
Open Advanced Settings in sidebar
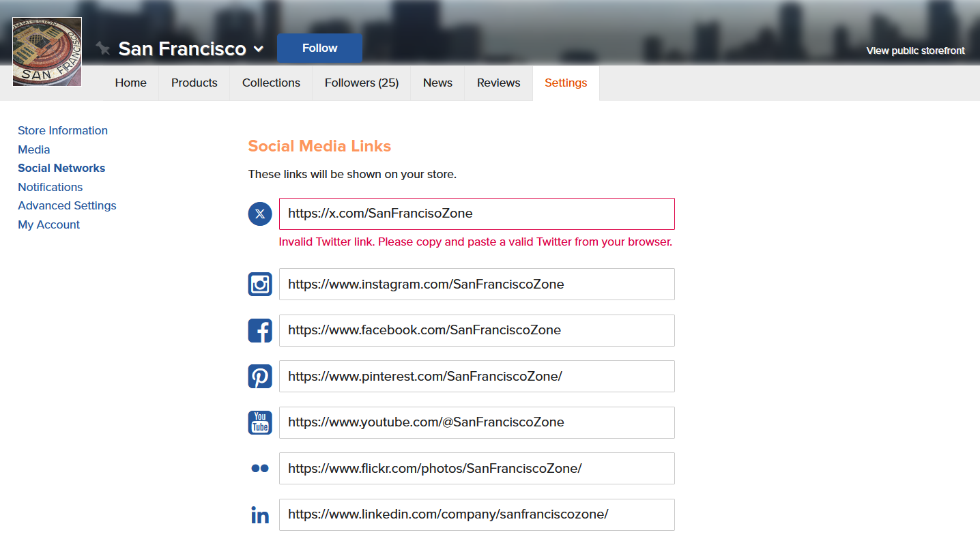67,205
